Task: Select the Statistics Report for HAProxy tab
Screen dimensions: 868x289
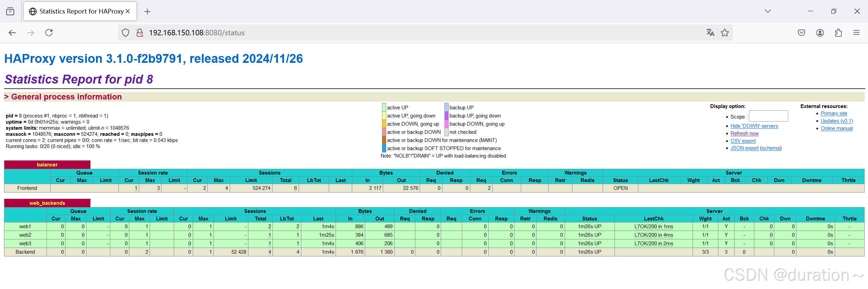Action: coord(80,11)
